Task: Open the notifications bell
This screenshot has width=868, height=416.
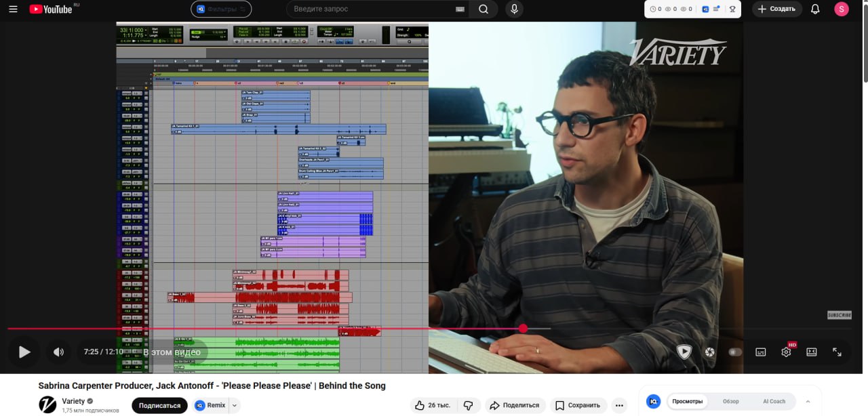Action: (815, 9)
